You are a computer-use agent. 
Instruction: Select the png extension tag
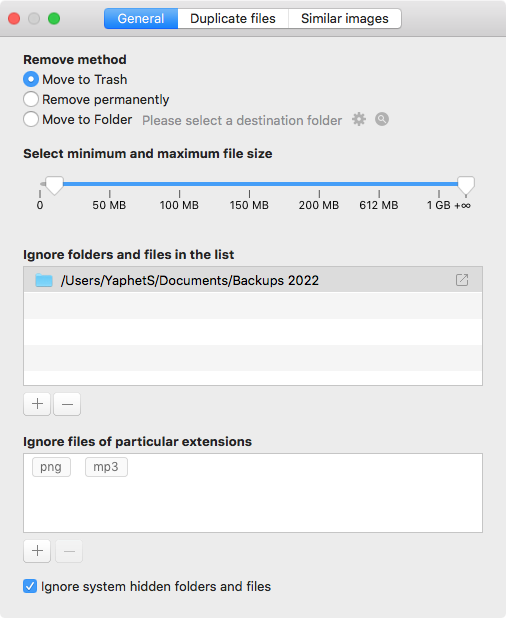click(x=51, y=467)
